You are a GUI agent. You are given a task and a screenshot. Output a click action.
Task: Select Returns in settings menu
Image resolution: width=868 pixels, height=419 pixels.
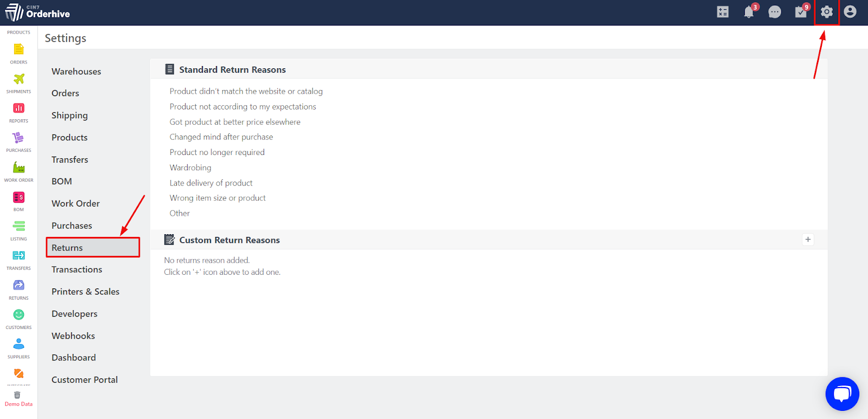click(x=93, y=248)
